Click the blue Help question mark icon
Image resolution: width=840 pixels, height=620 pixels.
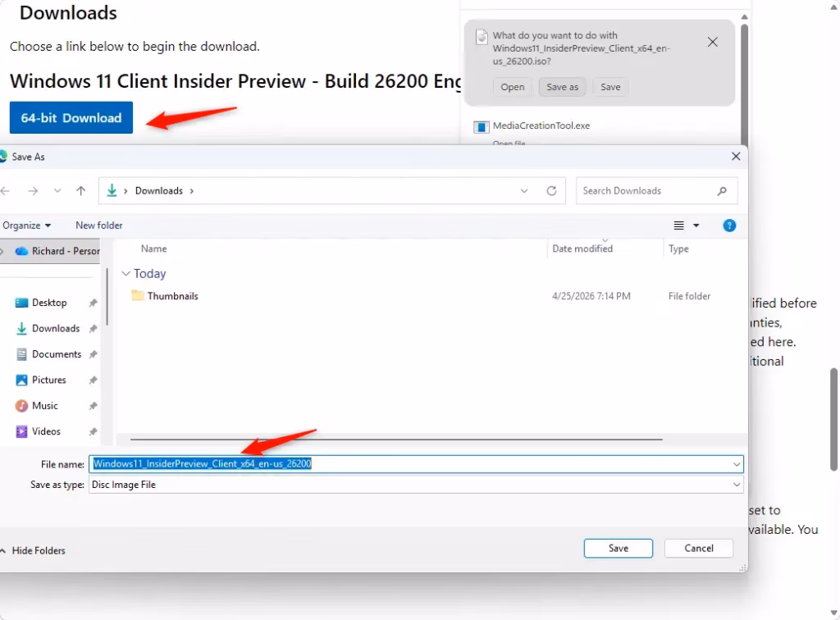pyautogui.click(x=728, y=226)
